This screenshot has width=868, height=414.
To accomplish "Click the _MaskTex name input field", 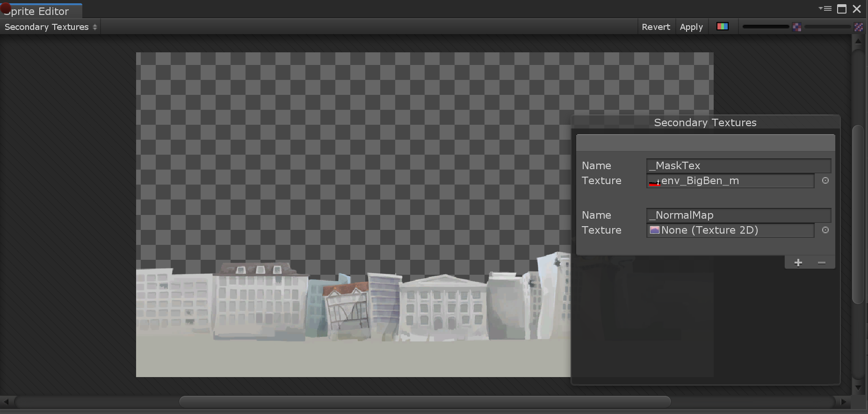I will click(x=738, y=166).
